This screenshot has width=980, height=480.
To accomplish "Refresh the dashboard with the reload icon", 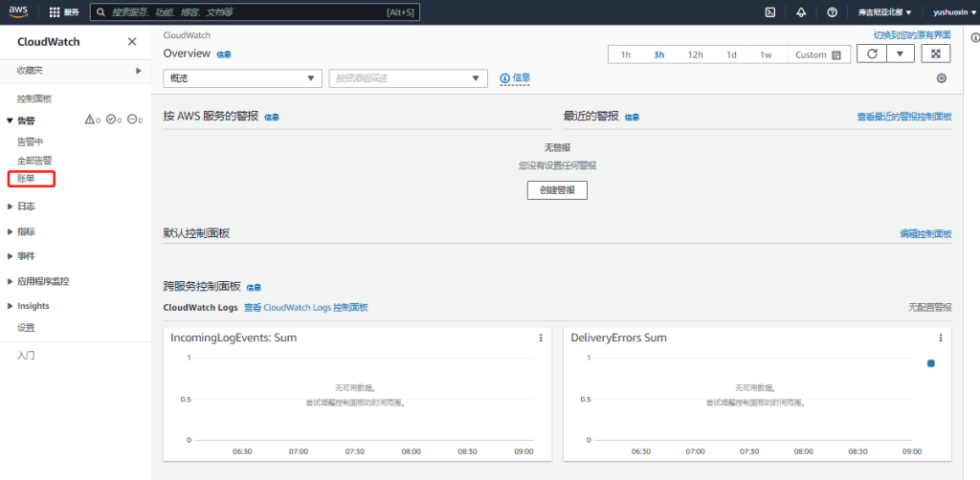I will click(871, 55).
